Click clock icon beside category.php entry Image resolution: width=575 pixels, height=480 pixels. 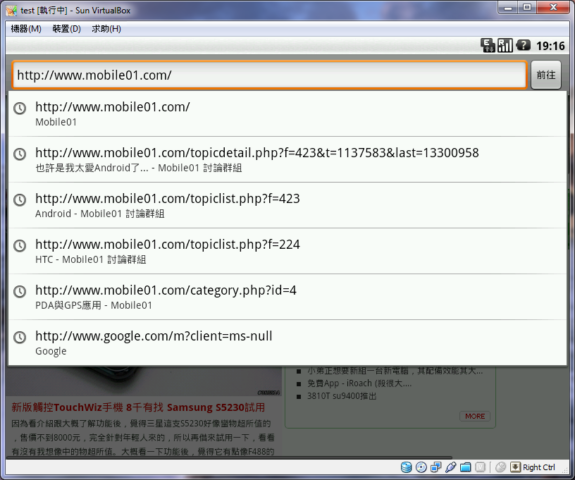[x=20, y=292]
